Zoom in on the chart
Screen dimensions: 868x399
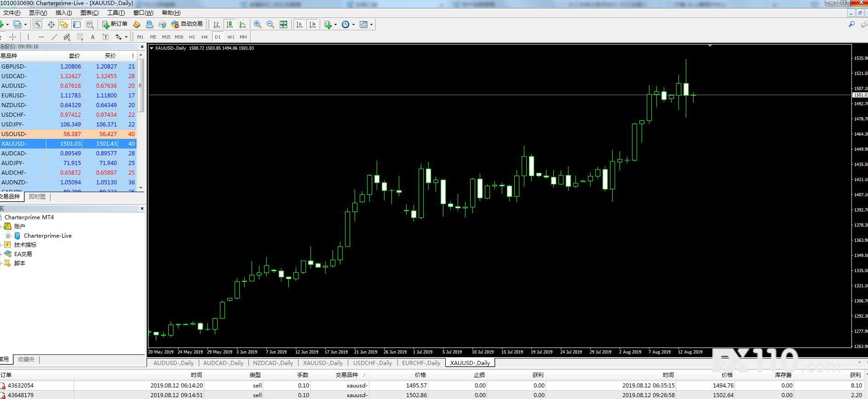(258, 24)
